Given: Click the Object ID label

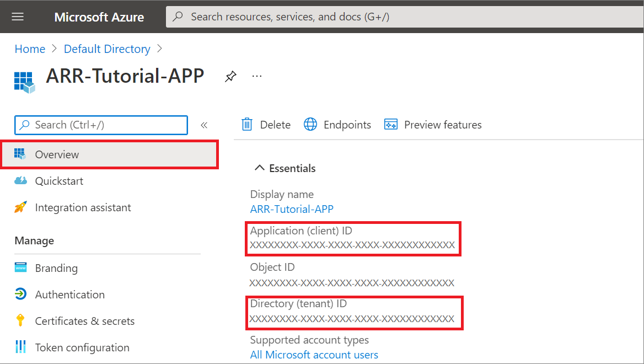Looking at the screenshot, I should [x=272, y=267].
